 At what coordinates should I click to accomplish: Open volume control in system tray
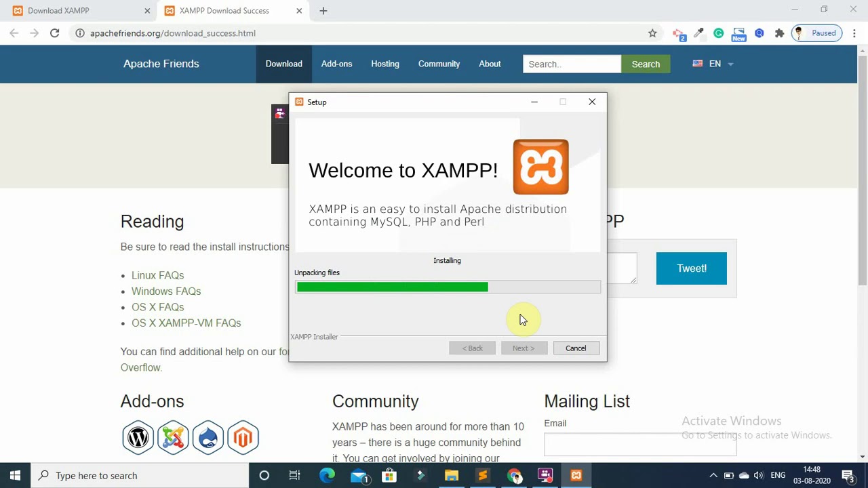pyautogui.click(x=758, y=476)
